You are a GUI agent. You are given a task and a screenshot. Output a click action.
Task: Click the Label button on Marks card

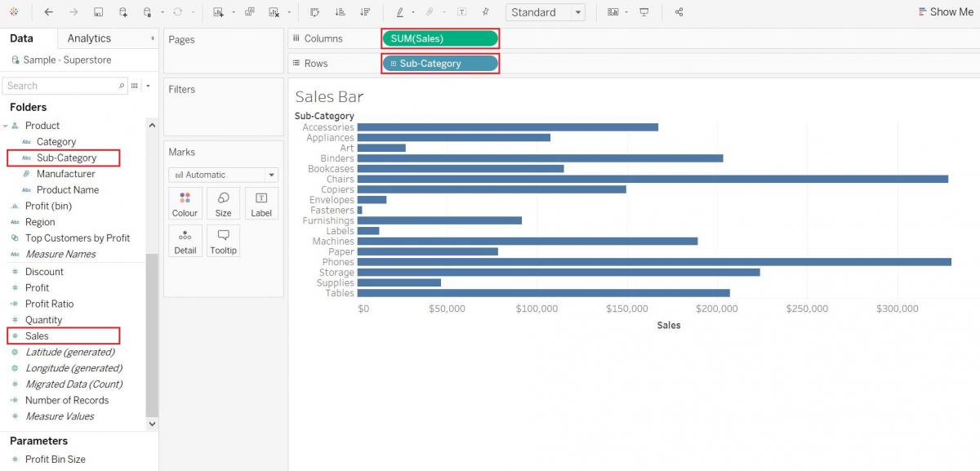coord(261,204)
